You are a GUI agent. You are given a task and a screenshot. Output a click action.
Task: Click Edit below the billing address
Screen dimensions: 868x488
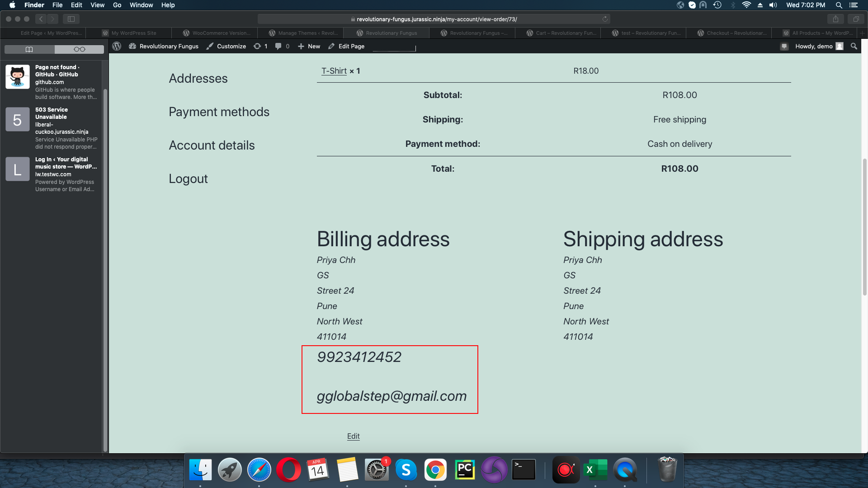tap(353, 436)
